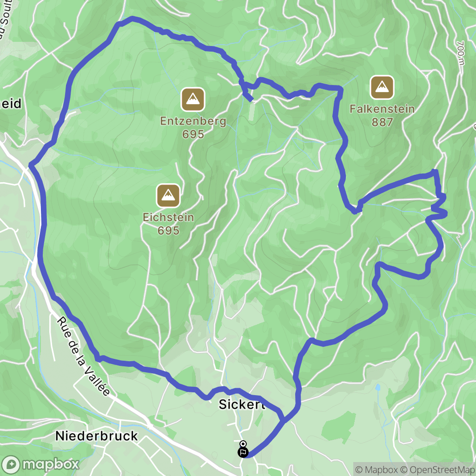The image size is (476, 476).
Task: Click the route's northernmost rounded peak bend
Action: coord(132,19)
